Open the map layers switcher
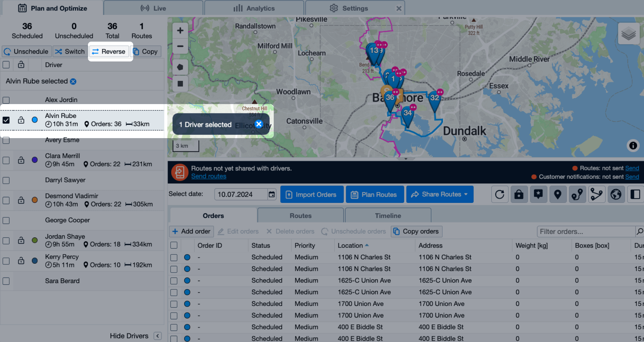 click(x=628, y=34)
